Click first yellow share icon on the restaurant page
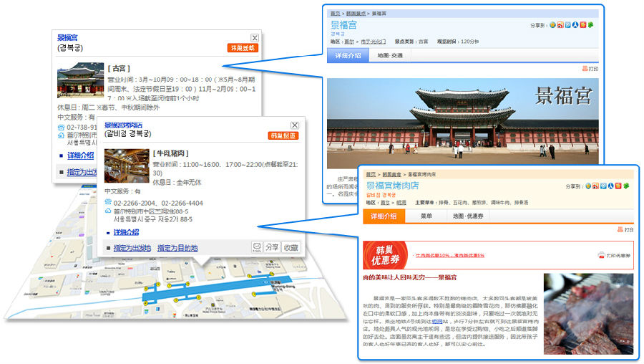This screenshot has height=364, width=644. [588, 186]
